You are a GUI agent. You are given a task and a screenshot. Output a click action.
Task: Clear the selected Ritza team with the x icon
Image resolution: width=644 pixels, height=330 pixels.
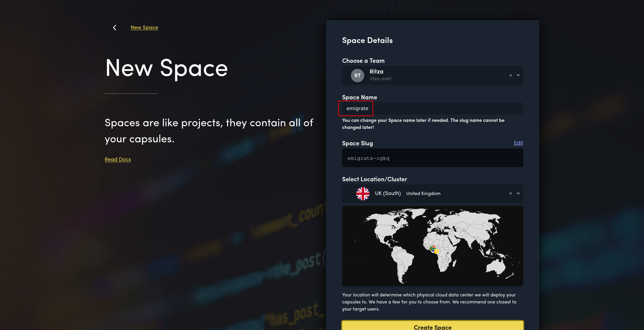510,75
